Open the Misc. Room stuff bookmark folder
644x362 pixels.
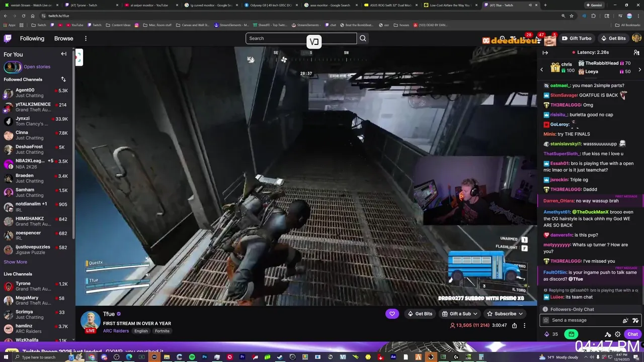157,25
